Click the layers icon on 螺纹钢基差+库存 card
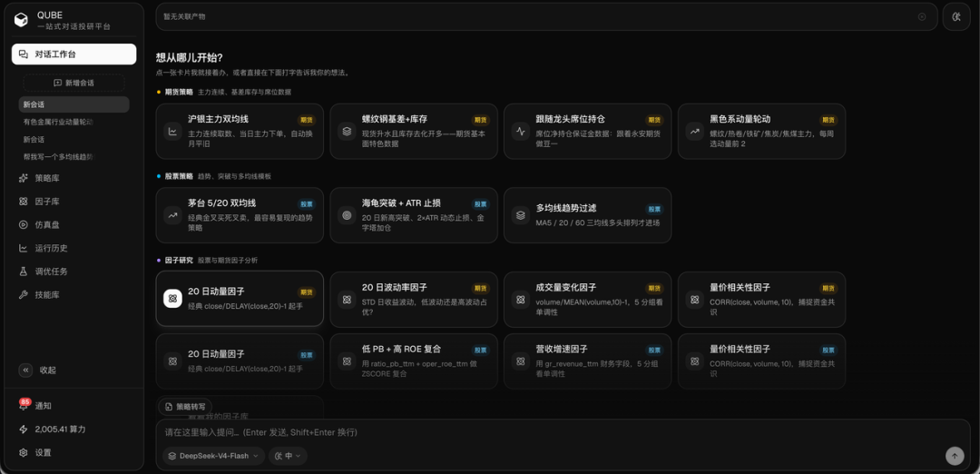The image size is (980, 474). point(347,132)
